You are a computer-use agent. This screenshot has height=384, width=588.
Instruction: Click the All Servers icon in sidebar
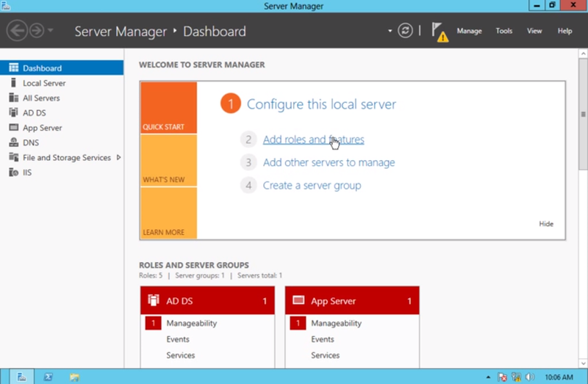coord(13,98)
